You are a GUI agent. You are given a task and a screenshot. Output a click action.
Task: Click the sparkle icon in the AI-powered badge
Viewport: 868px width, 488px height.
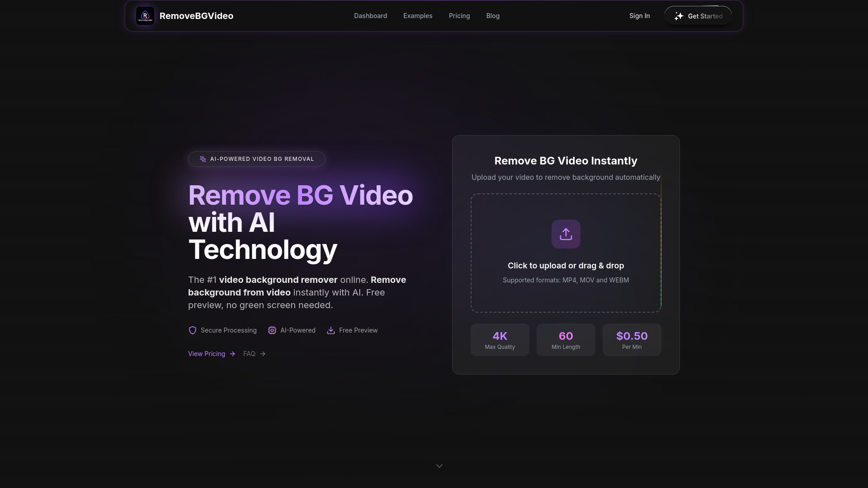(x=202, y=159)
